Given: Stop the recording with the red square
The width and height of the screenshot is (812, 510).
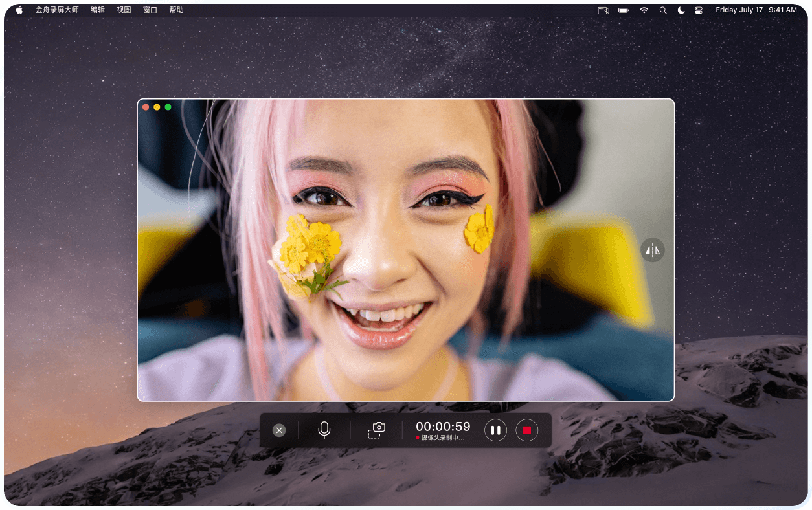Looking at the screenshot, I should [x=527, y=430].
